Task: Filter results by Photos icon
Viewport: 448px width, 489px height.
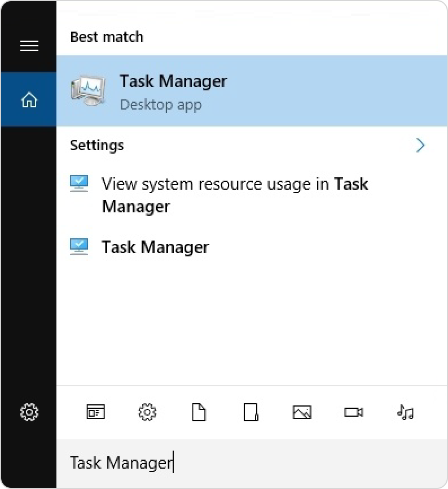Action: click(302, 412)
